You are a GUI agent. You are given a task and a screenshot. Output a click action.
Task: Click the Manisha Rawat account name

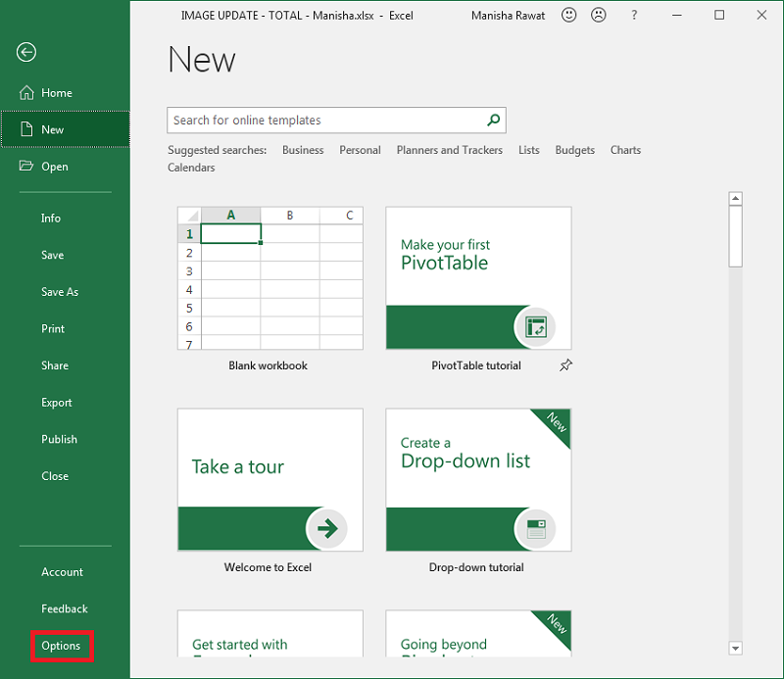click(x=508, y=16)
